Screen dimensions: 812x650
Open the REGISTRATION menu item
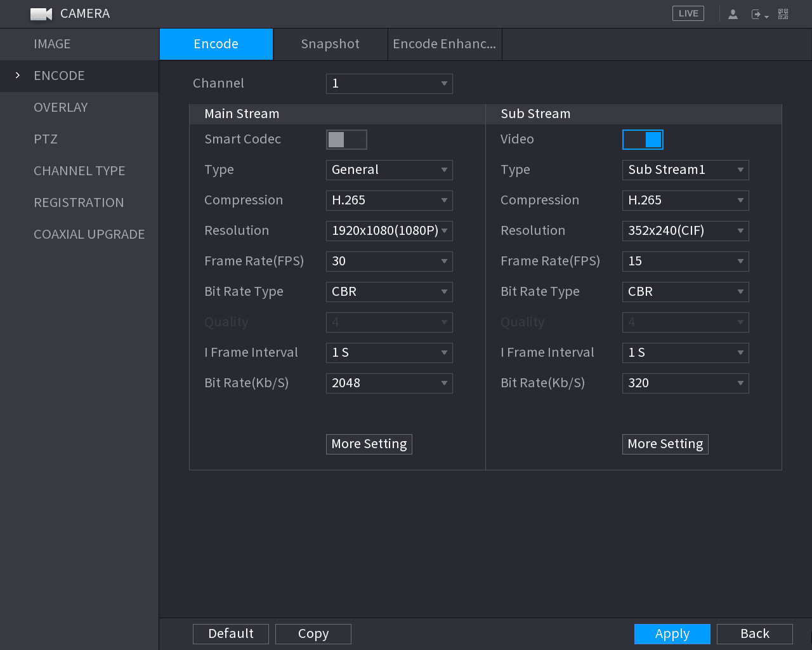coord(79,203)
